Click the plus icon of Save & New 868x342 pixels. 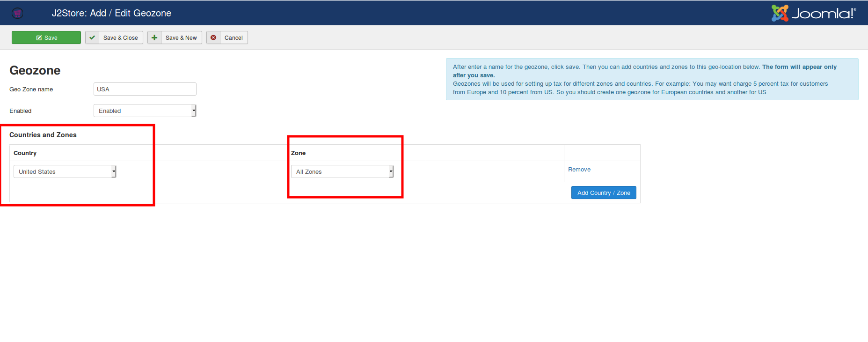click(154, 37)
